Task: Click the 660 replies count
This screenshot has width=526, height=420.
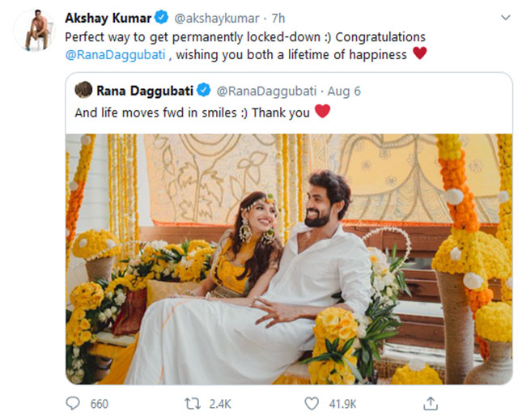Action: click(x=99, y=403)
